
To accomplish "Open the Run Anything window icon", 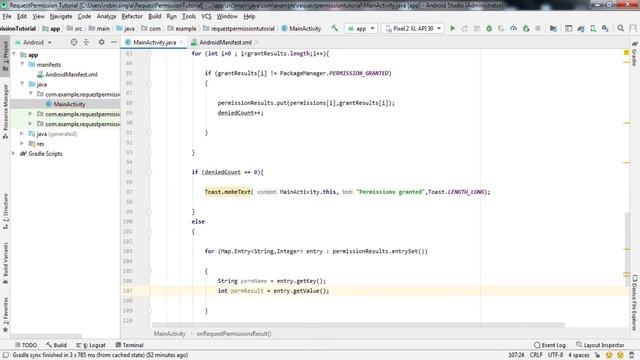I will point(568,28).
